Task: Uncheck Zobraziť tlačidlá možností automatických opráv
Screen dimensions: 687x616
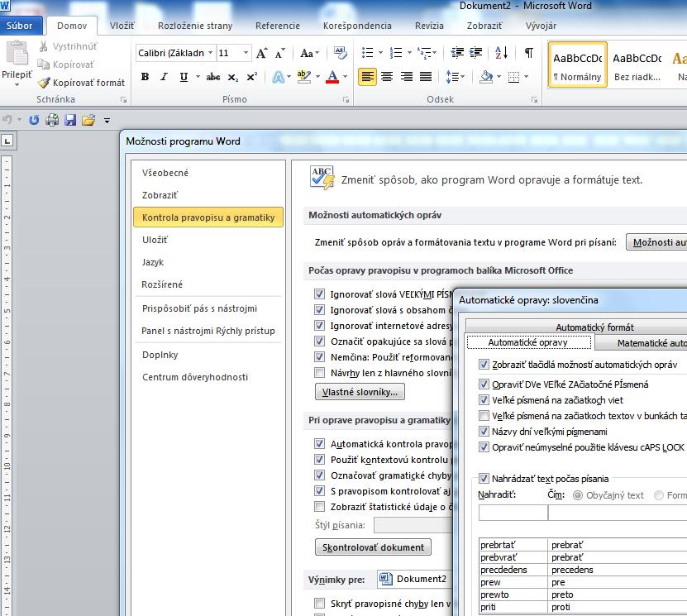Action: pos(484,364)
